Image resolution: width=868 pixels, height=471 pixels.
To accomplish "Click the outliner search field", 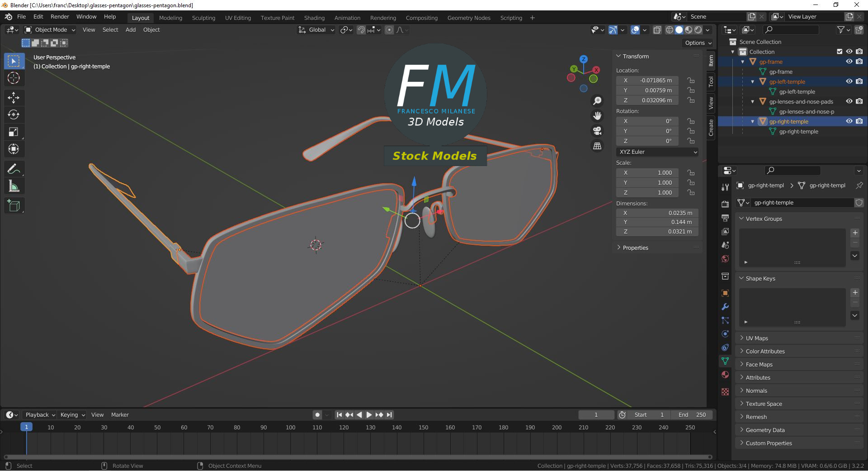I will click(x=791, y=30).
